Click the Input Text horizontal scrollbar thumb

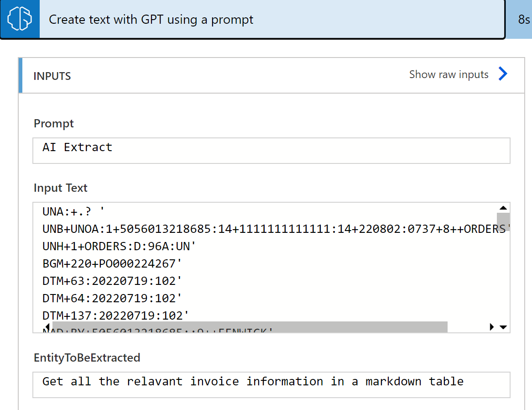[x=249, y=326]
